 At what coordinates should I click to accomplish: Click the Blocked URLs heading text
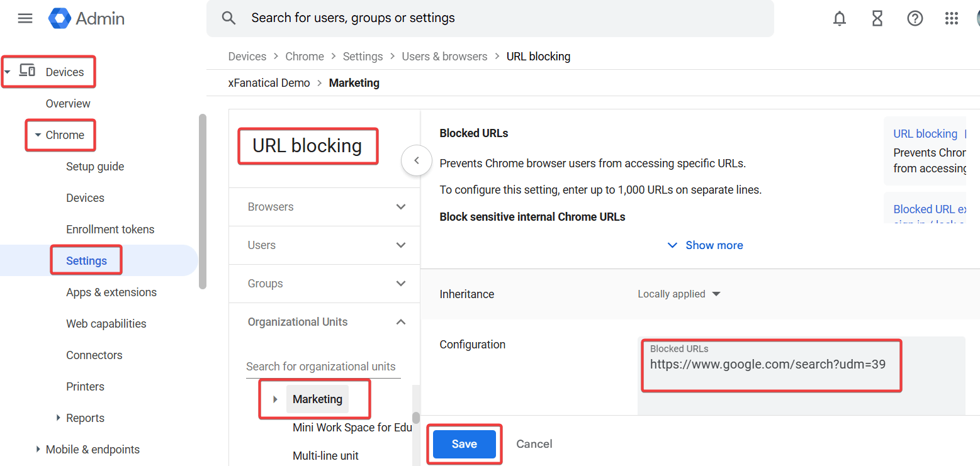point(474,133)
